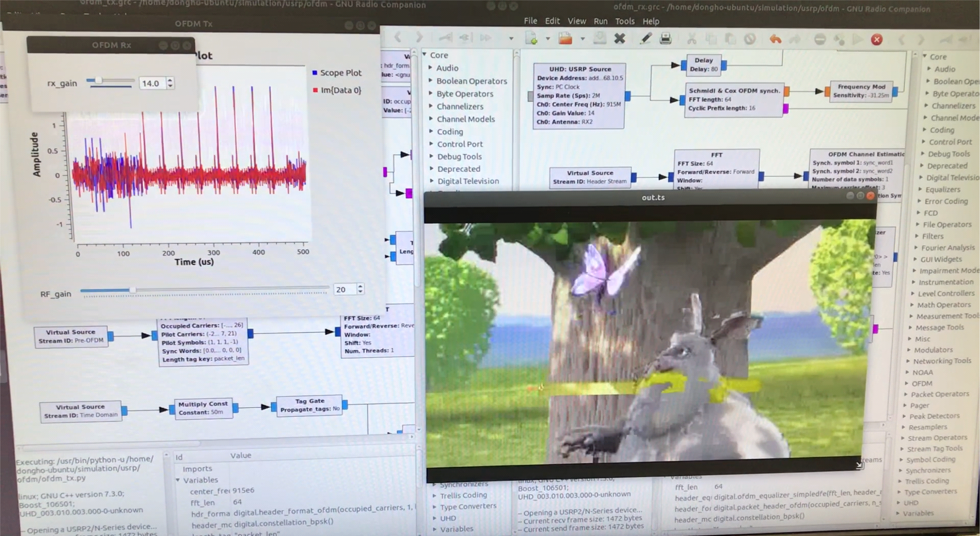Click the Open file icon in ofdm_rx toolbar

(x=565, y=38)
